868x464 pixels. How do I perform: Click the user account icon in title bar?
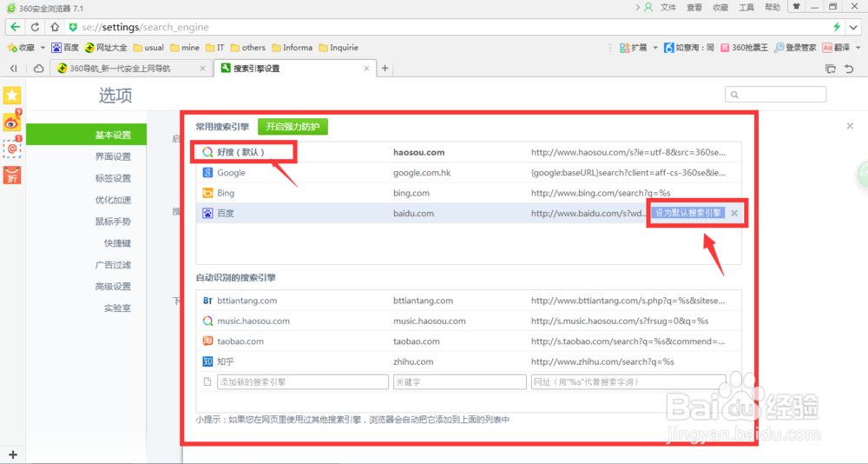tap(648, 7)
